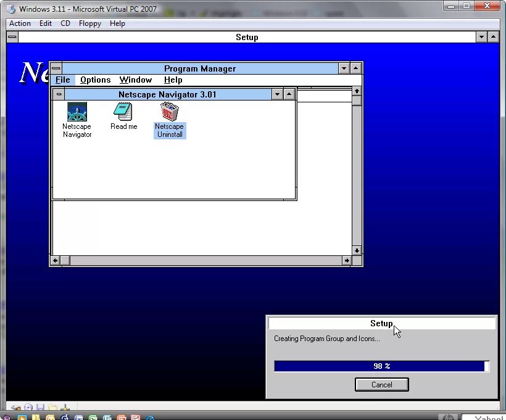506x420 pixels.
Task: Open Program Manager's Options menu
Action: pyautogui.click(x=96, y=80)
